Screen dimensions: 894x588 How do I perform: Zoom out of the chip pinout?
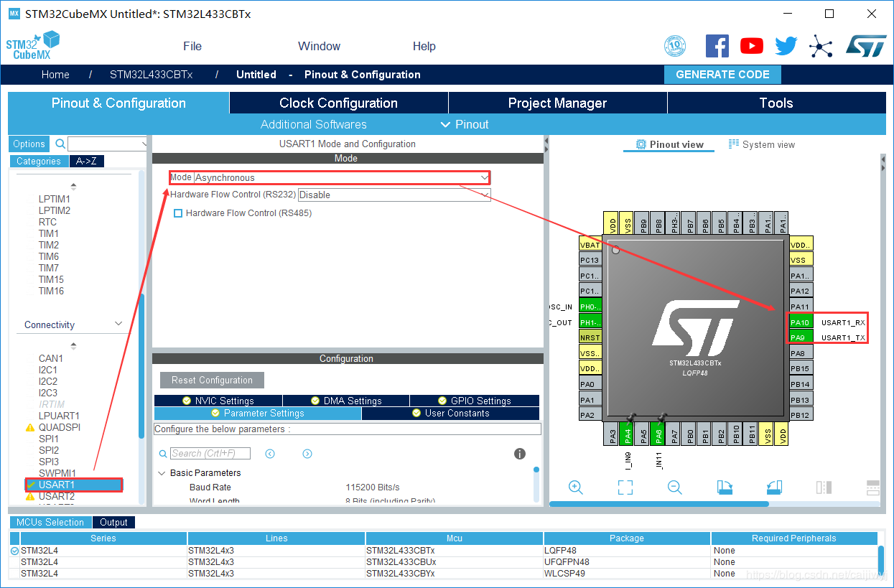tap(674, 487)
